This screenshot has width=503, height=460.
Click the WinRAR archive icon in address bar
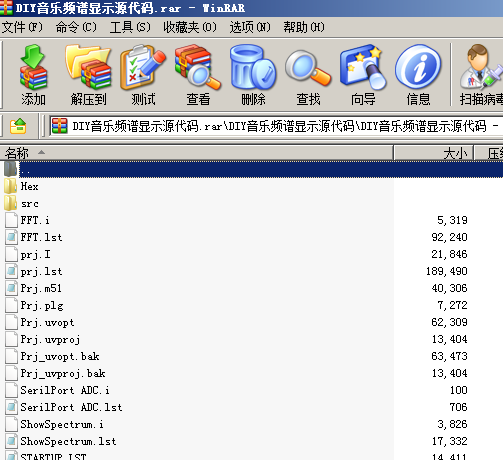[60, 126]
